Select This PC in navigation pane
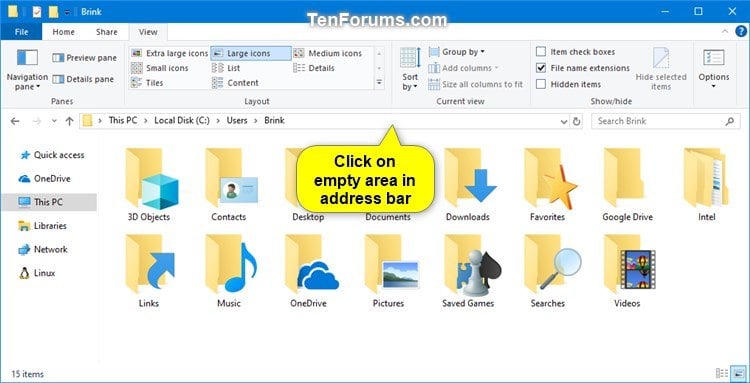This screenshot has width=750, height=383. click(x=49, y=202)
